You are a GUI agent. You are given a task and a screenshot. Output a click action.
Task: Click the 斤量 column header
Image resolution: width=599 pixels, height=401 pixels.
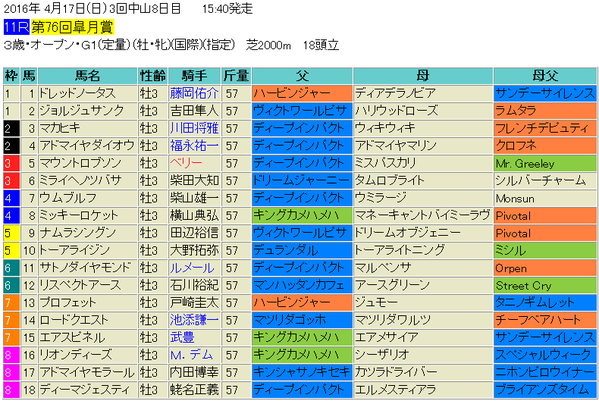point(236,76)
